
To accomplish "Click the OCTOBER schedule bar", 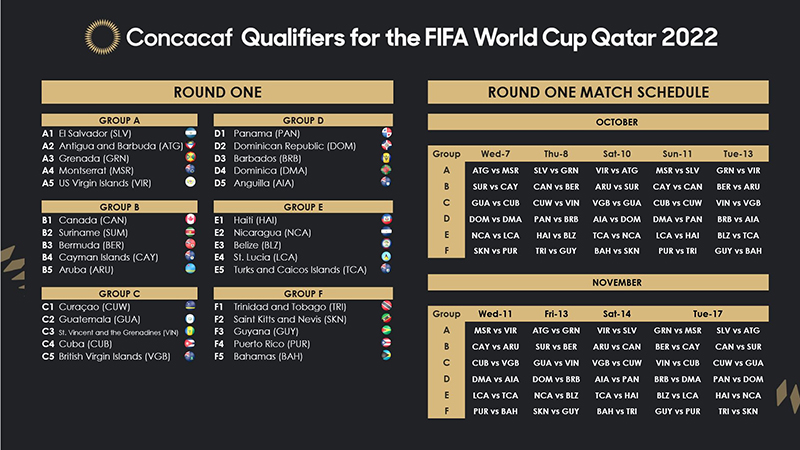I will 598,124.
